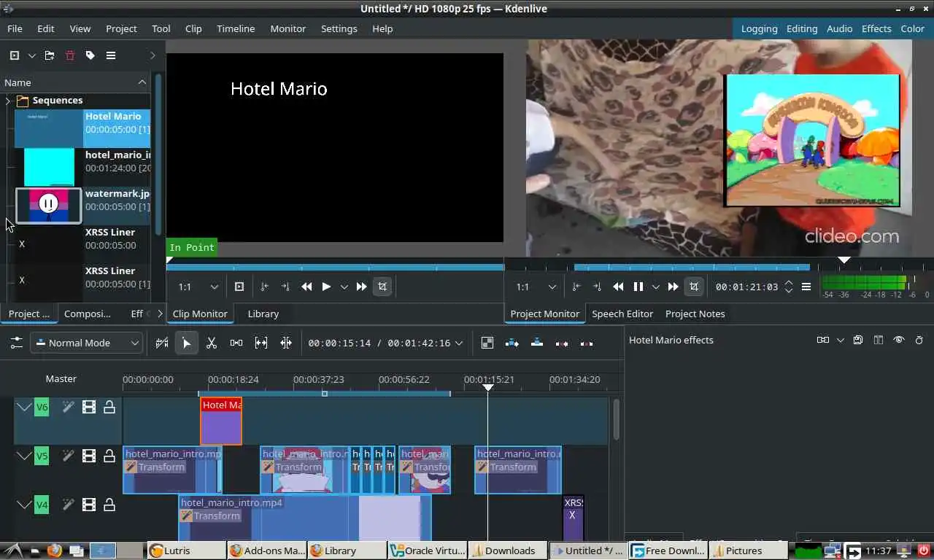This screenshot has width=934, height=560.
Task: Click the Master button above track headers
Action: pyautogui.click(x=61, y=378)
